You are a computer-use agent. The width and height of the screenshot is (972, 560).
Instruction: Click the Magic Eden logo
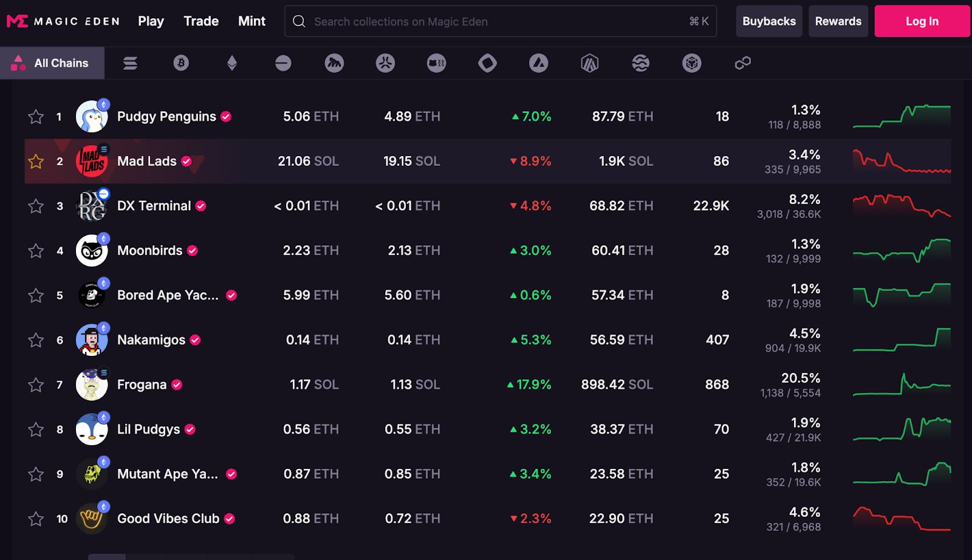tap(63, 21)
